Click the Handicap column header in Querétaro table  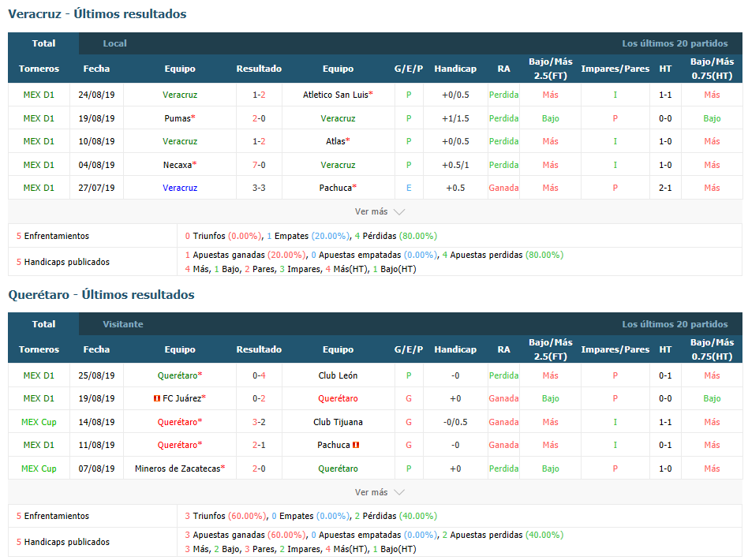pos(455,349)
